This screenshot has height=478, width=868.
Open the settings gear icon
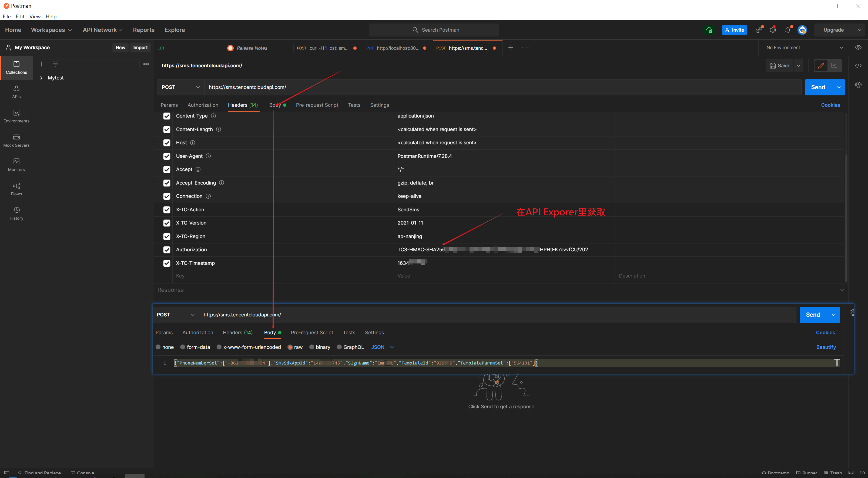point(773,30)
